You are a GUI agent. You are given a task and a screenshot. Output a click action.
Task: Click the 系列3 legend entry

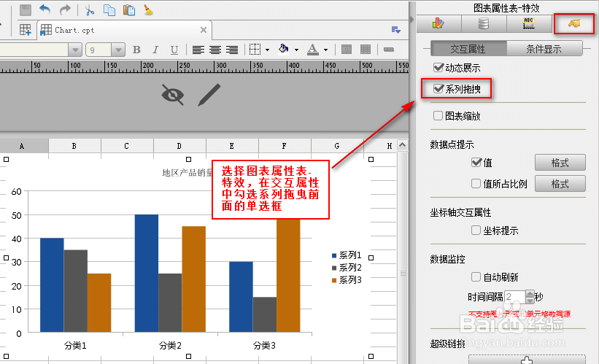(x=347, y=280)
